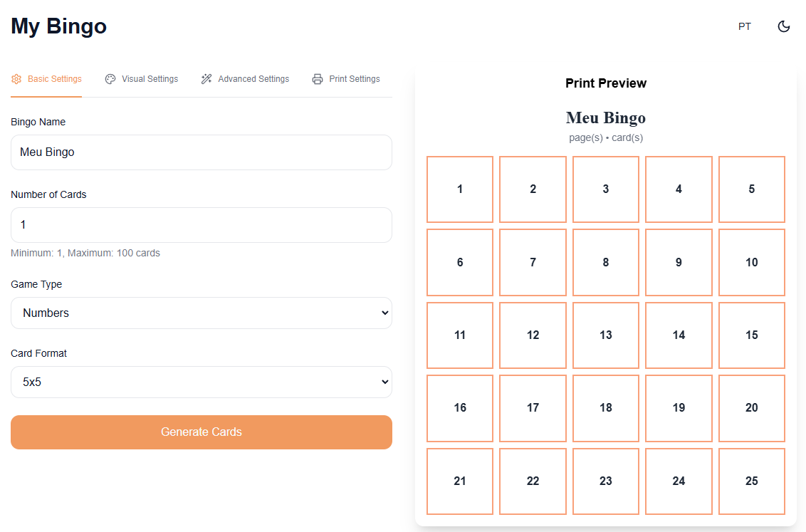Viewport: 806px width, 532px height.
Task: Click preview cell number 25
Action: [x=751, y=481]
